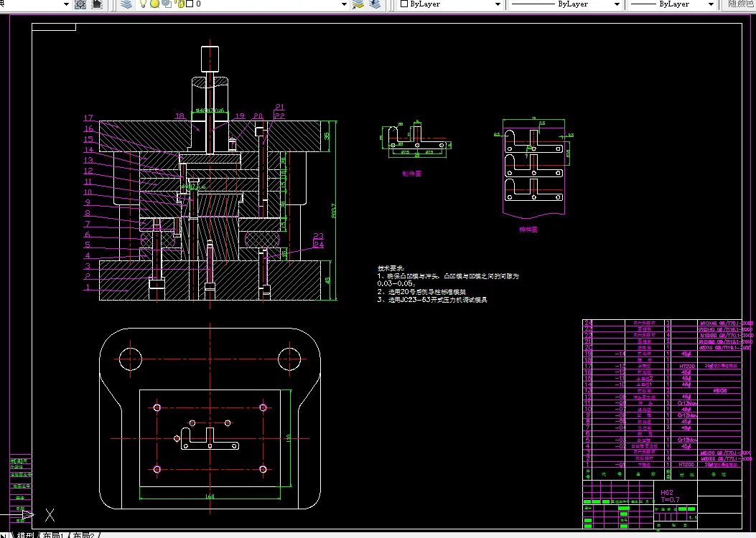Click the Make Object's Layer Current icon
756x538 pixels.
click(359, 4)
